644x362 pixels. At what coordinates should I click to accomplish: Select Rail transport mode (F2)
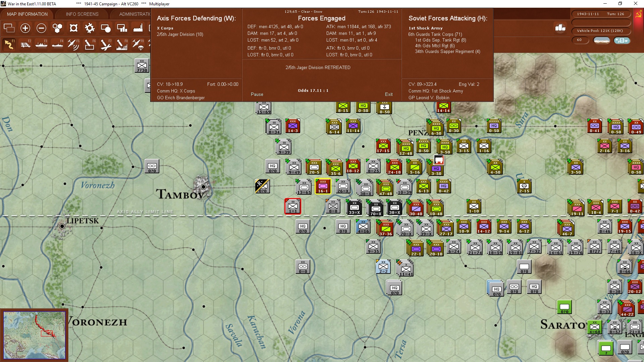coord(25,44)
